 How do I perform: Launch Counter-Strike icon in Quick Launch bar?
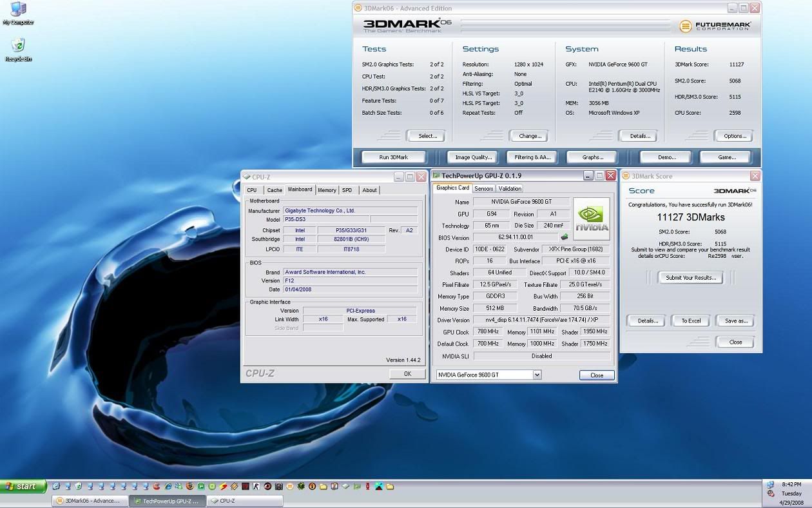click(x=256, y=486)
